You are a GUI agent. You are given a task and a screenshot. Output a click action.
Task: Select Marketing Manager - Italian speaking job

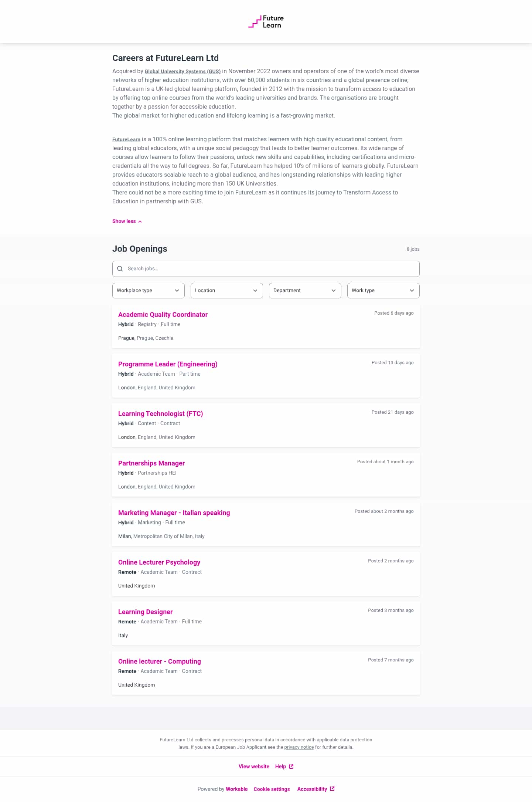tap(174, 513)
